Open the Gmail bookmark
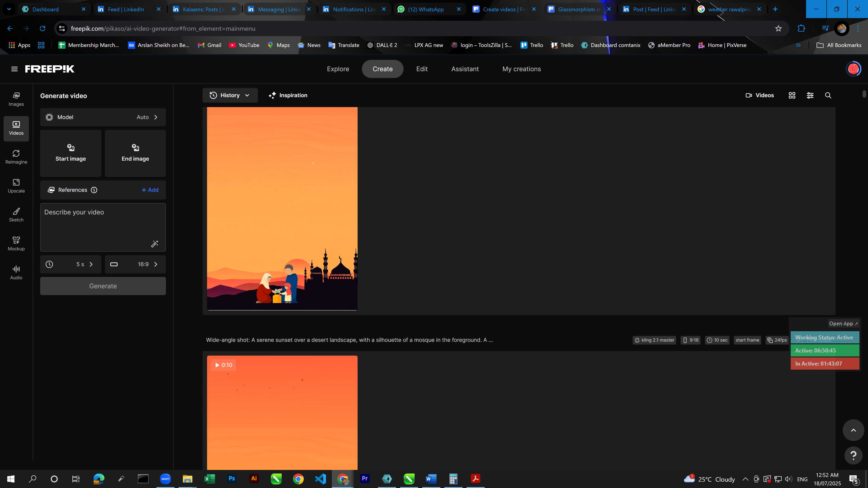The height and width of the screenshot is (488, 868). pyautogui.click(x=209, y=45)
